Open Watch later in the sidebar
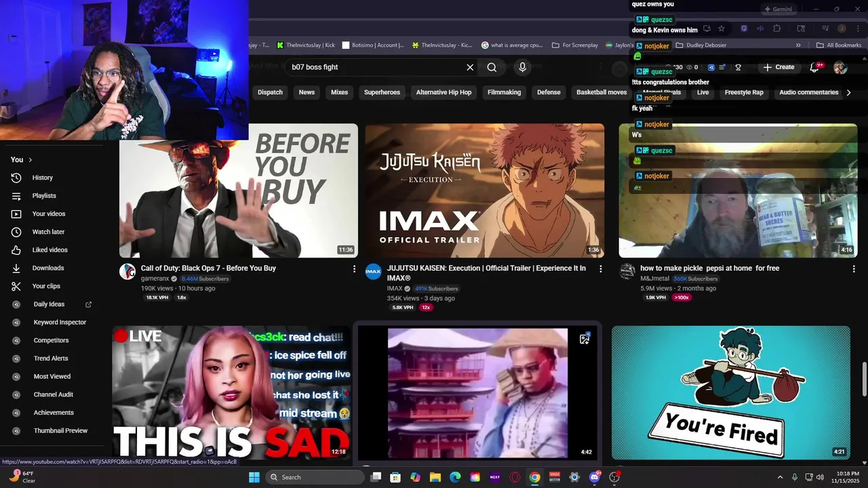Screen dimensions: 868x488 click(48, 232)
